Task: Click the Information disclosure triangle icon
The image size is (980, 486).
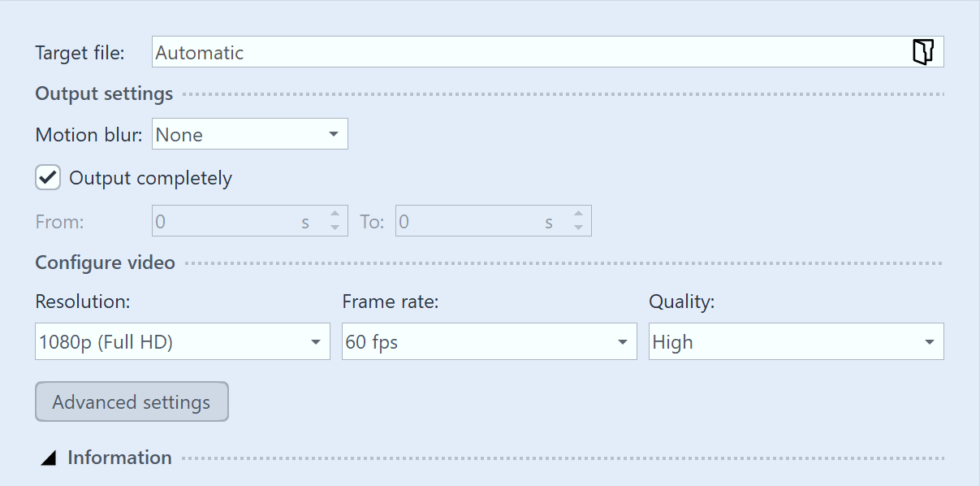Action: pos(49,458)
